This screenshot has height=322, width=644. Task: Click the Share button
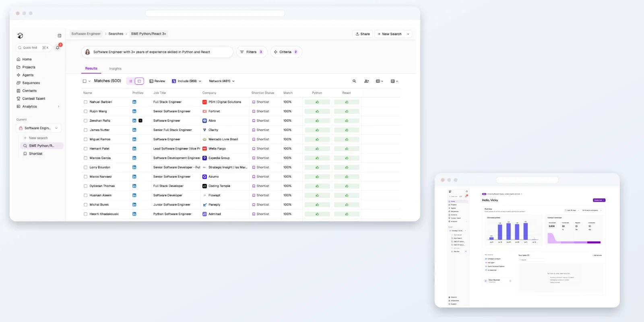(x=363, y=34)
